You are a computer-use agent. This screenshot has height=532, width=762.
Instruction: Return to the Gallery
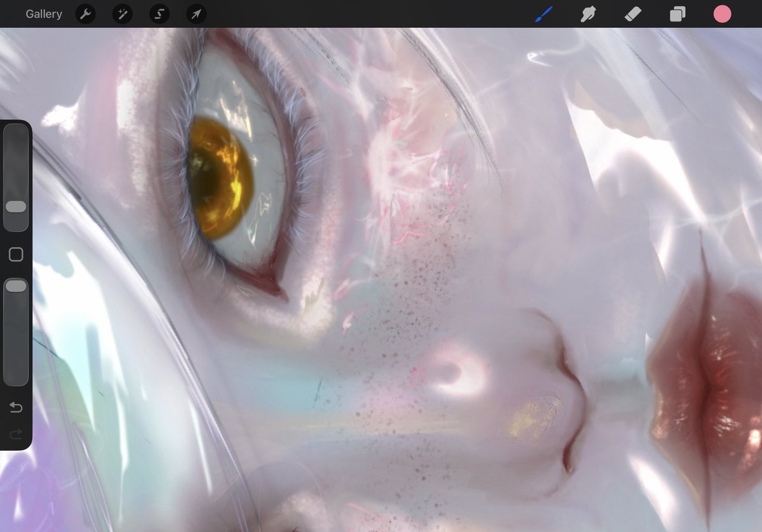pos(43,14)
